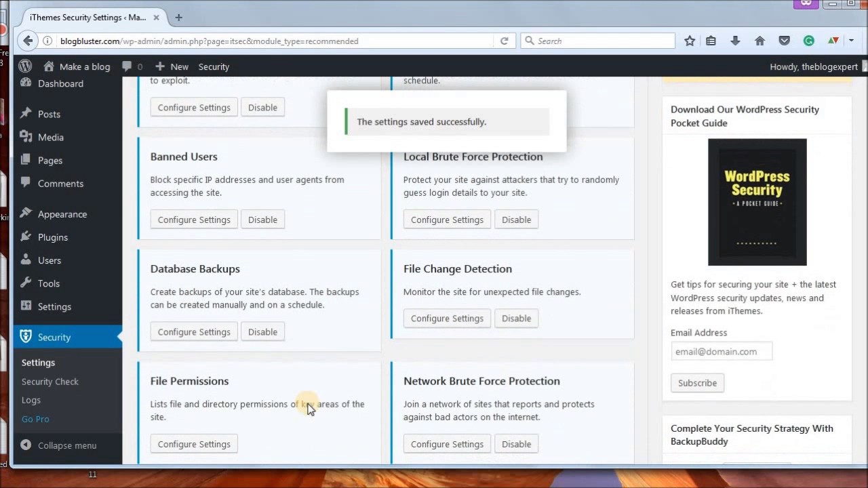Click the browser Search box
This screenshot has height=488, width=868.
pos(597,41)
